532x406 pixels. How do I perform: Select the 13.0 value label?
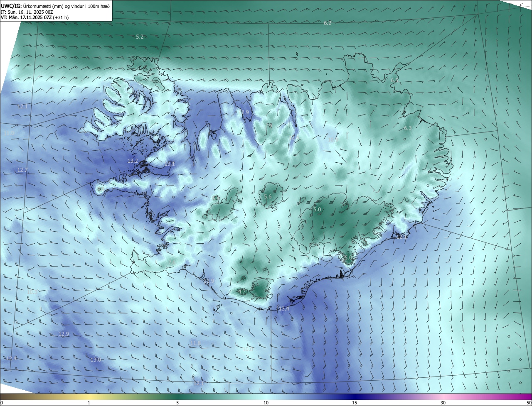tap(96, 360)
